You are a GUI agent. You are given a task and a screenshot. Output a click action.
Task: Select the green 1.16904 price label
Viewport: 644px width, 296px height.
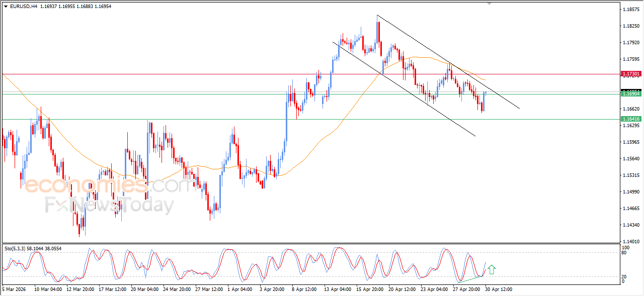(631, 94)
